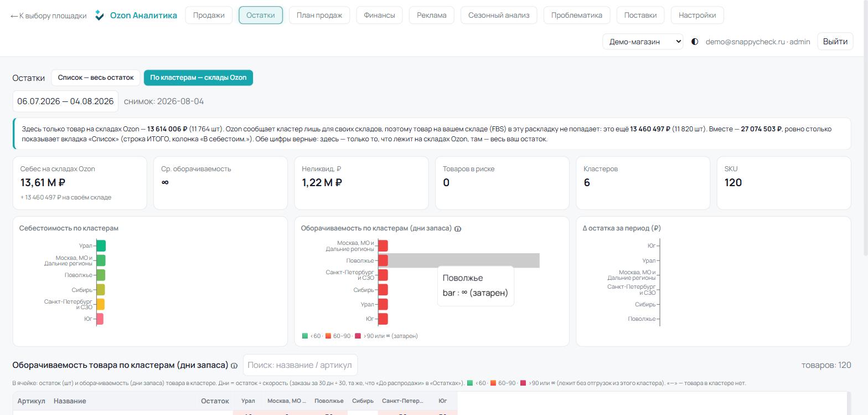Click Юг bar in Себестоимость по кластерам chart
This screenshot has width=868, height=415.
[100, 319]
